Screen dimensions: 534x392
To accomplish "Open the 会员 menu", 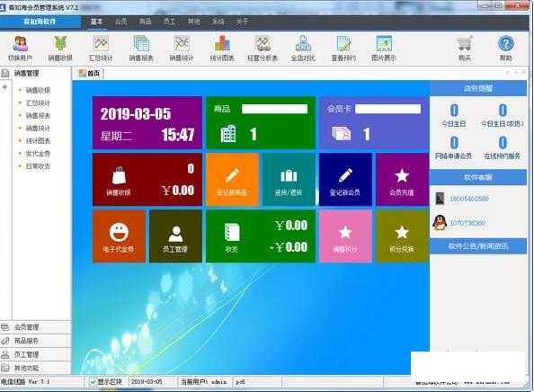I will pyautogui.click(x=120, y=22).
